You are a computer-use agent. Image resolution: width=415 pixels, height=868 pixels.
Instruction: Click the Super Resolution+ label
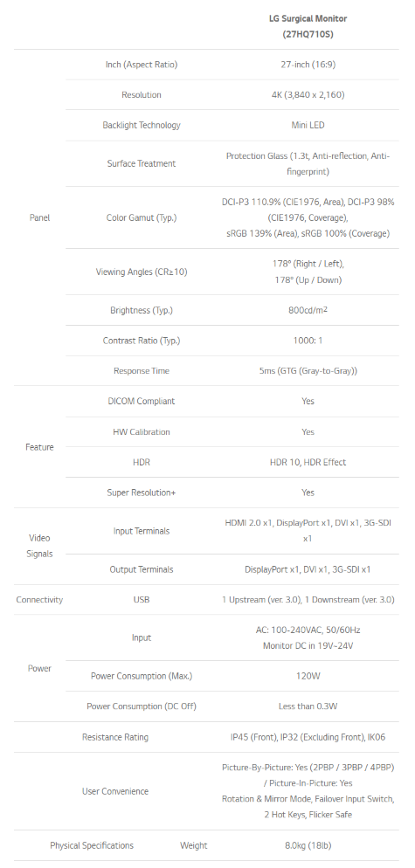coord(142,493)
